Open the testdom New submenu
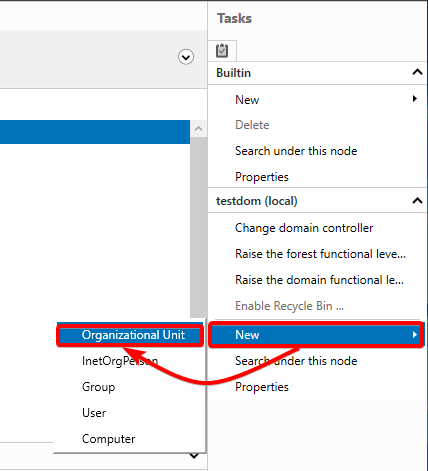 [x=316, y=335]
